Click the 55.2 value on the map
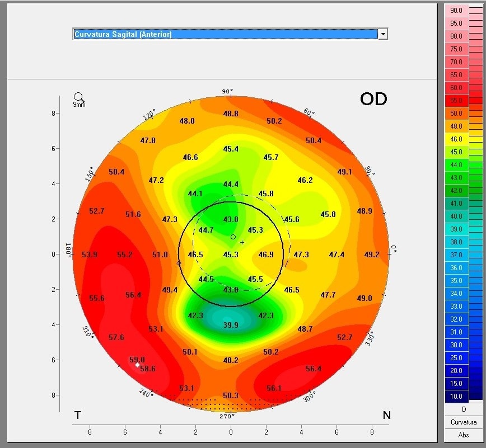 pyautogui.click(x=125, y=254)
